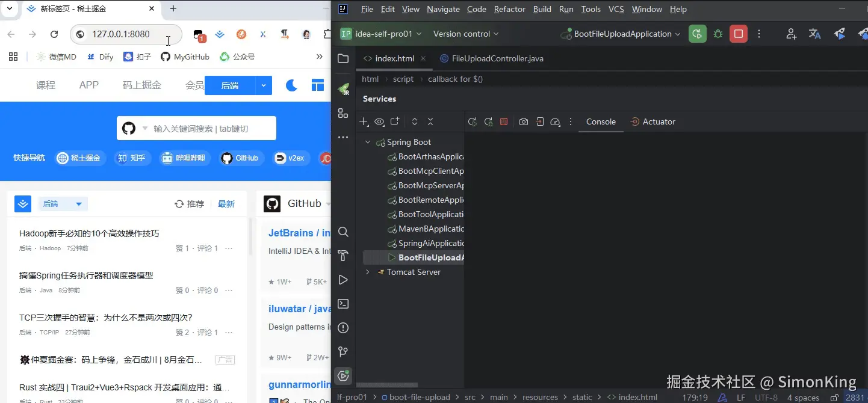
Task: Click 推荐 refresh link in article card
Action: [189, 204]
